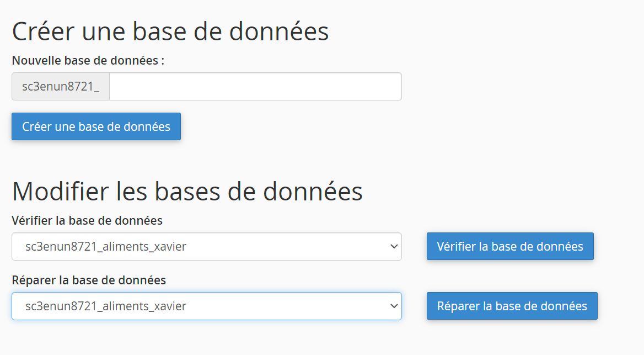Click the large Créer une base de données heading

pyautogui.click(x=170, y=31)
